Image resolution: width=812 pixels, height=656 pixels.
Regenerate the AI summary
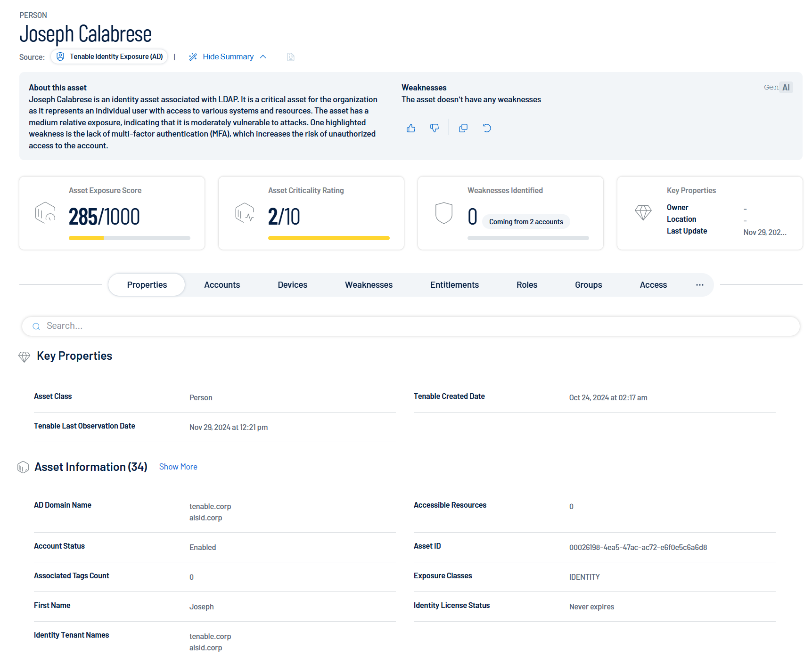487,128
